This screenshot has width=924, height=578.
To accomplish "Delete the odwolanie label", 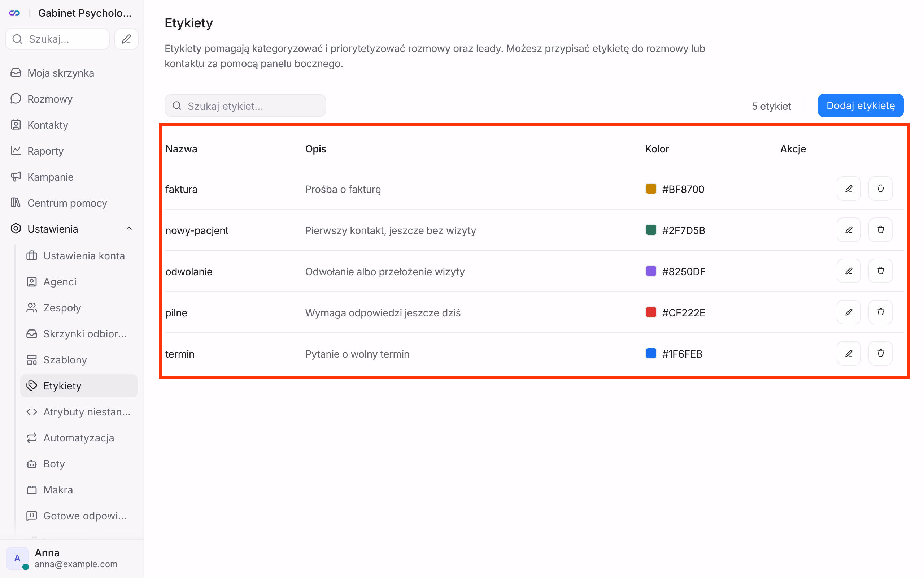I will 880,271.
